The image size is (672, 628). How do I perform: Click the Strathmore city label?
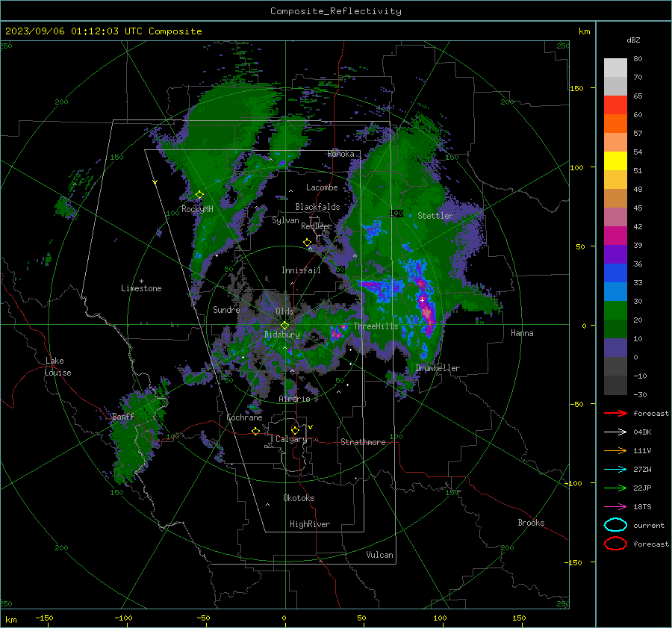point(363,442)
